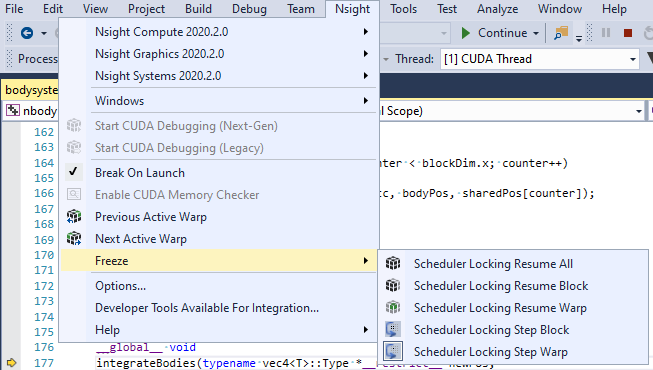Select the Freeze menu entry
The image size is (653, 370).
[219, 261]
